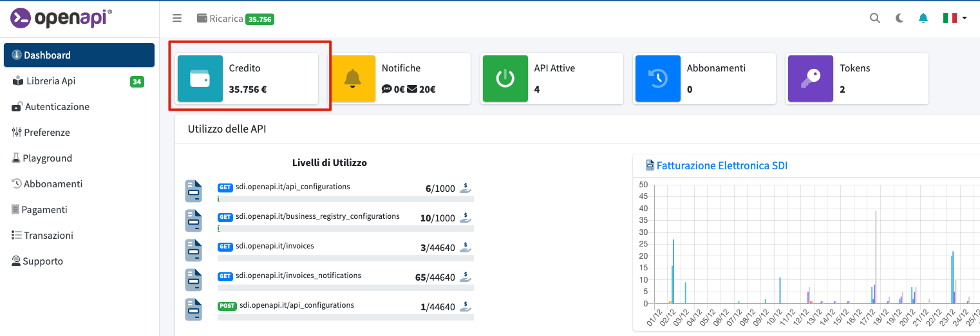Click the search magnifier icon

coord(874,18)
